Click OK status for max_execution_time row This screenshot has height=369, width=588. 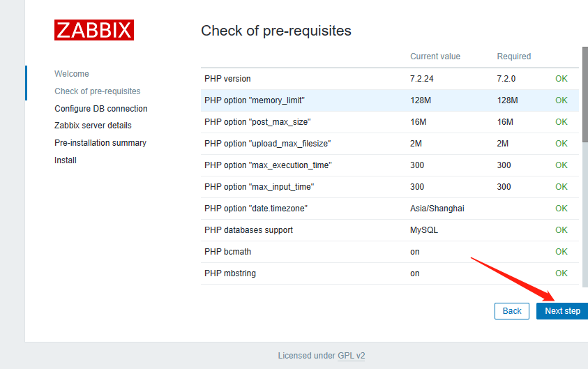(561, 165)
